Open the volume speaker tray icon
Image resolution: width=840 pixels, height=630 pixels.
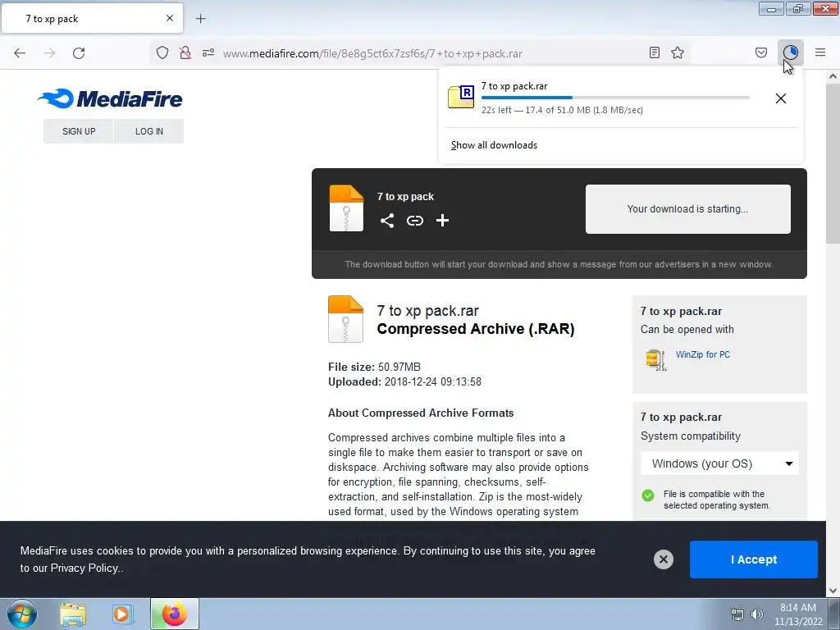pyautogui.click(x=757, y=614)
